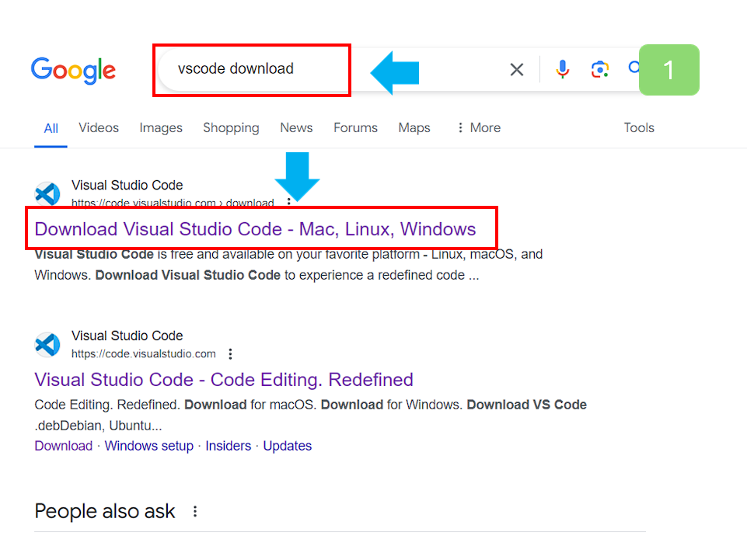
Task: Click inside the search input field
Action: 249,69
